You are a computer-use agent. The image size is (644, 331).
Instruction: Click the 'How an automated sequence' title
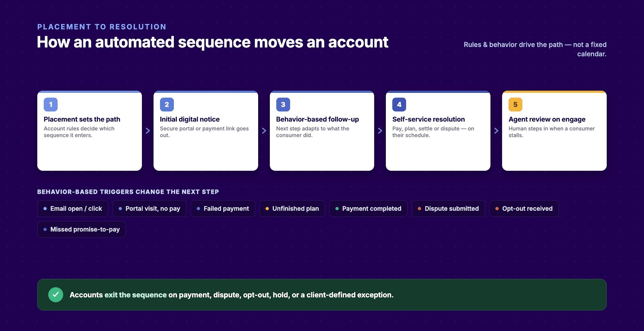click(x=213, y=42)
